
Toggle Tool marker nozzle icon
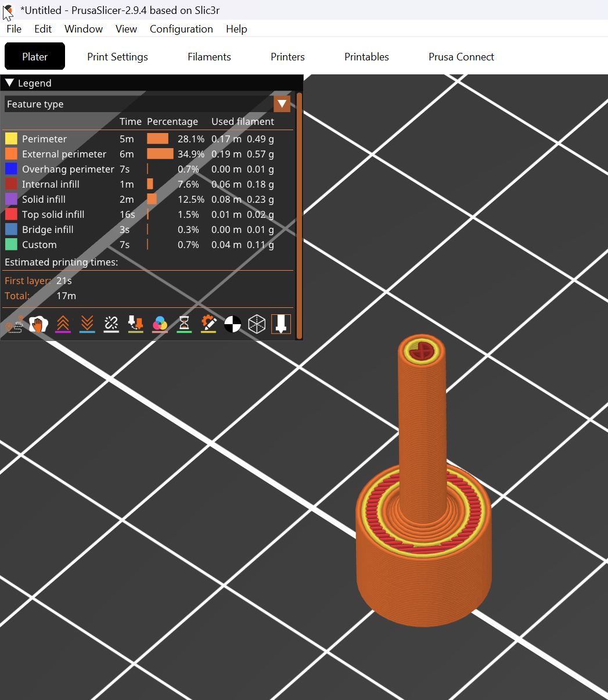tap(281, 324)
